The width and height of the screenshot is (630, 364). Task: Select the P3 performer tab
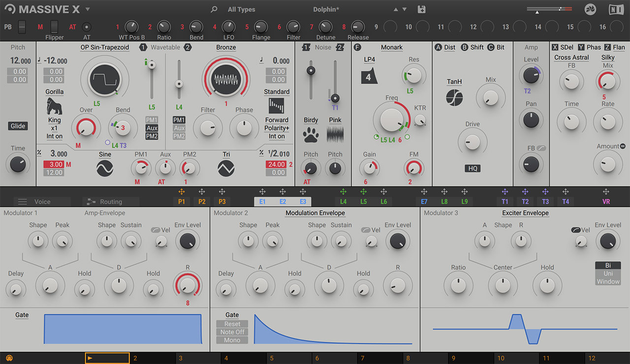pyautogui.click(x=222, y=202)
